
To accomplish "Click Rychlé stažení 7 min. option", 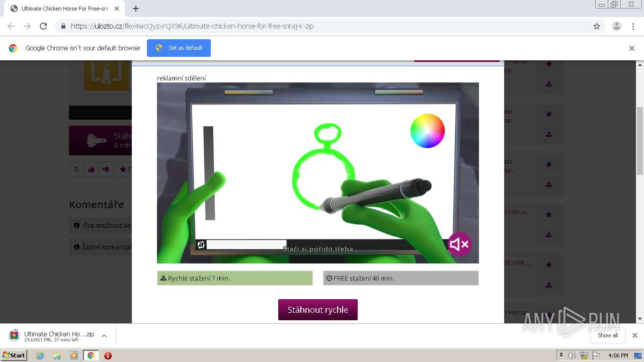I will click(x=235, y=278).
